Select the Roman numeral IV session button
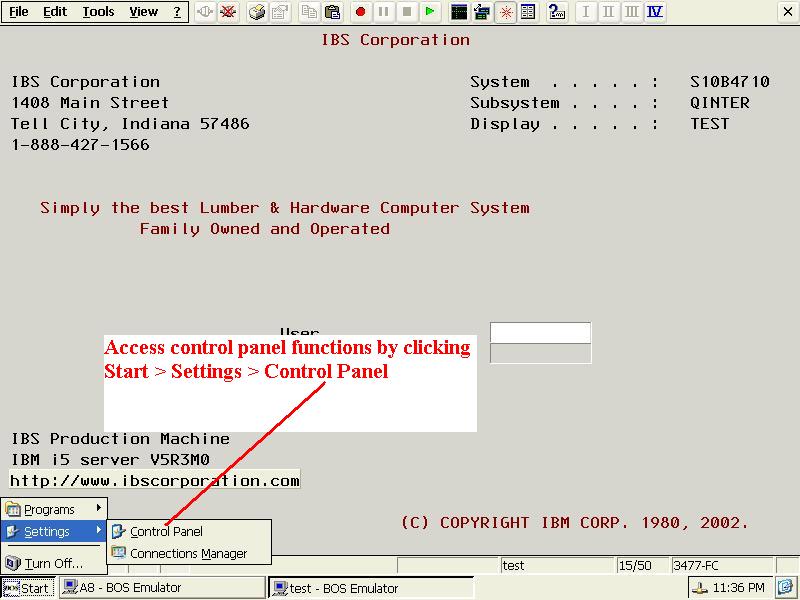Image resolution: width=800 pixels, height=600 pixels. [655, 12]
